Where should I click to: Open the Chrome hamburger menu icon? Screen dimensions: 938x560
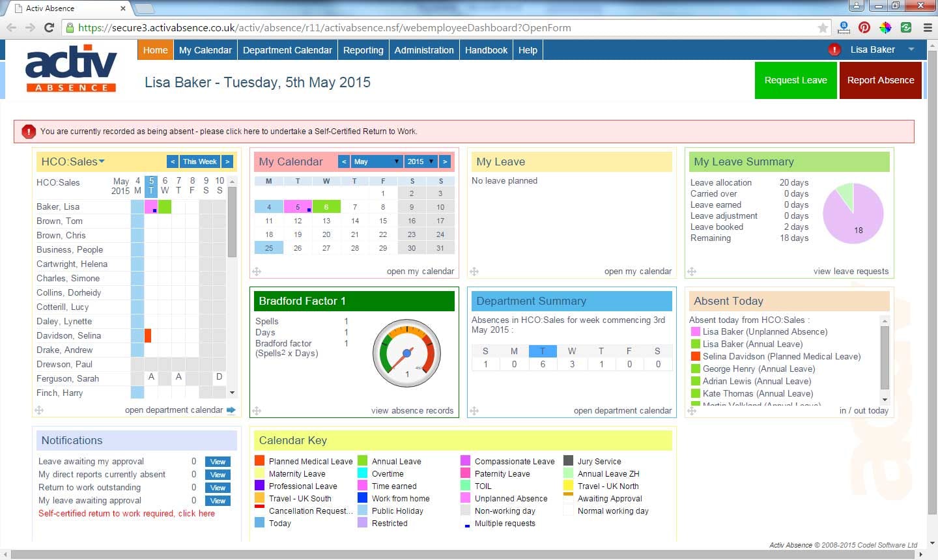click(x=927, y=27)
